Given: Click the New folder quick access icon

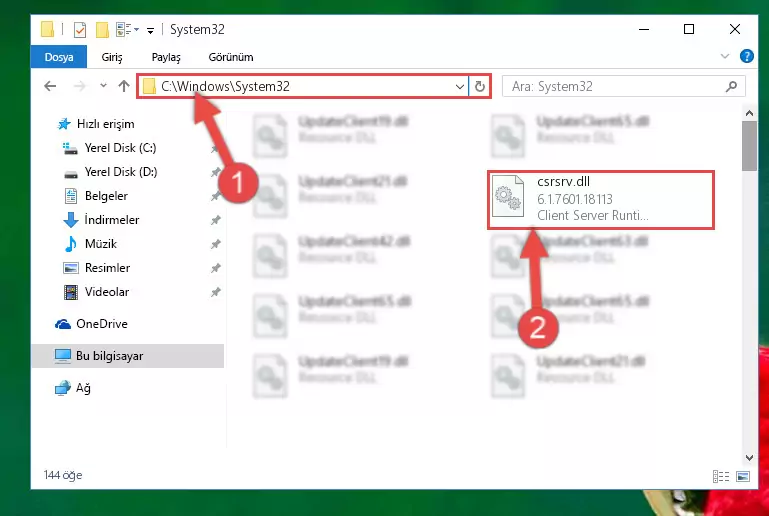Looking at the screenshot, I should [x=102, y=30].
